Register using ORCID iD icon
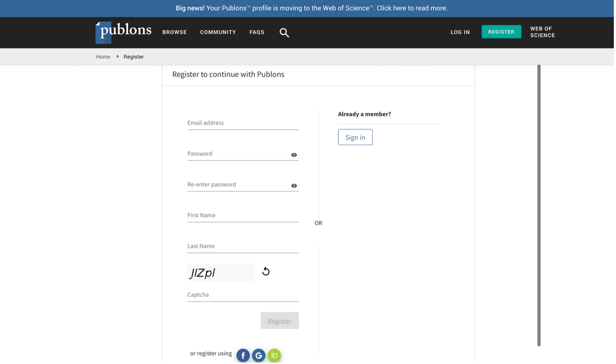 275,356
